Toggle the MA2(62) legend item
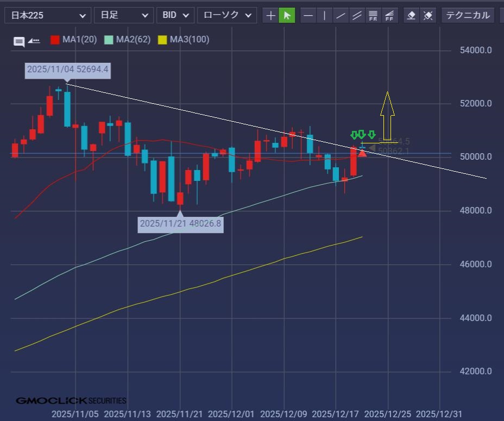 [x=128, y=40]
